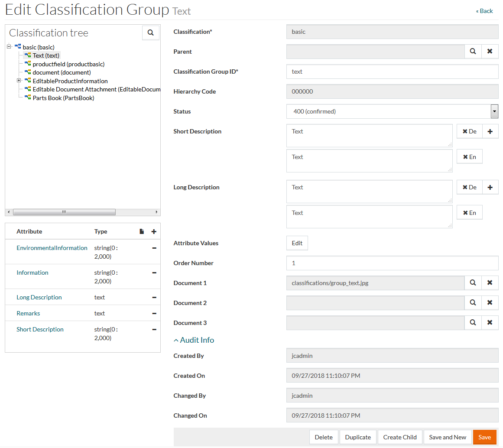Viewport: 503px width, 448px height.
Task: Add a Short Description language with plus
Action: 490,132
